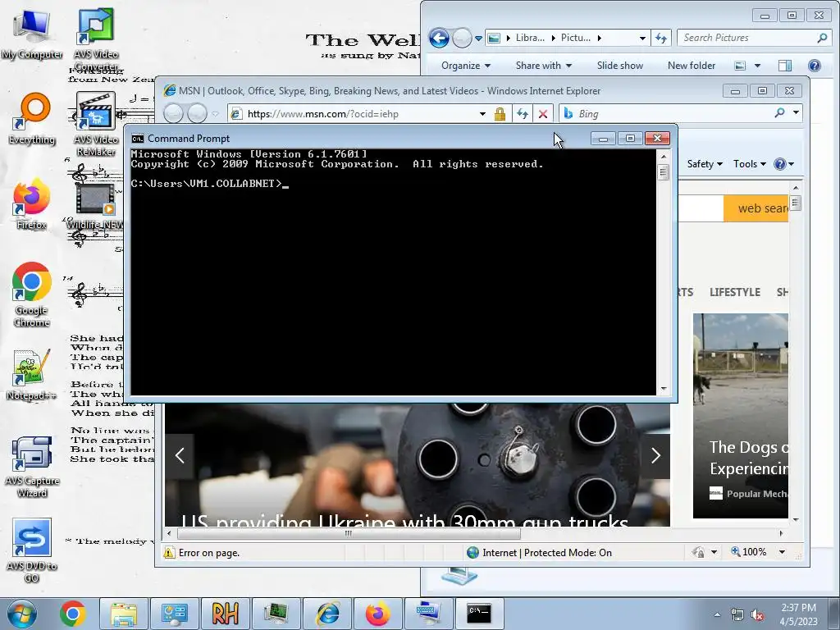This screenshot has height=630, width=840.
Task: Select the Wildlife video file icon
Action: tap(95, 206)
